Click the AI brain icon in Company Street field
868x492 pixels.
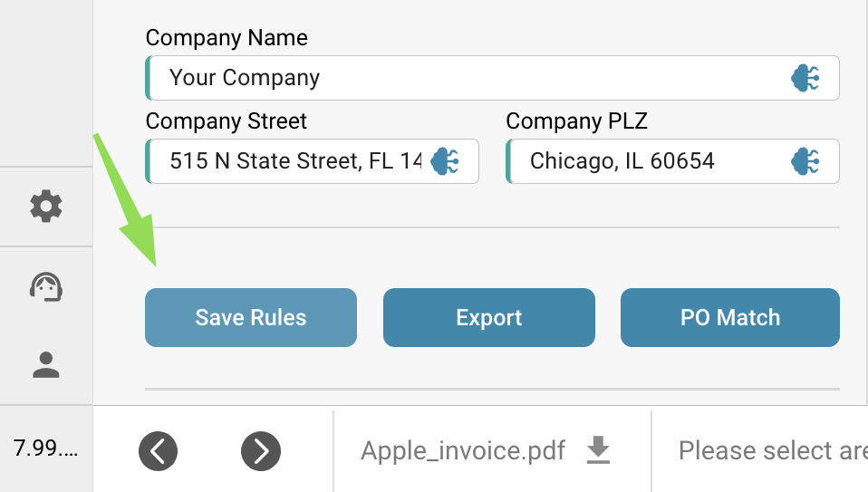coord(445,161)
